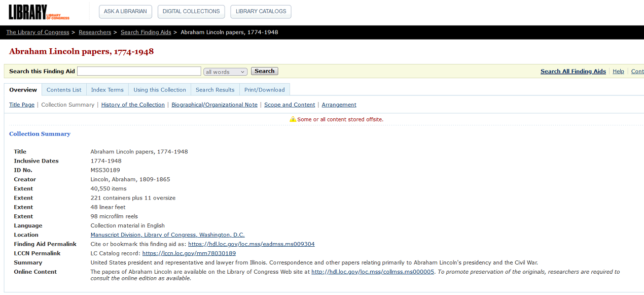Image resolution: width=644 pixels, height=295 pixels.
Task: Focus the Search this Finding Aid field
Action: pyautogui.click(x=139, y=71)
